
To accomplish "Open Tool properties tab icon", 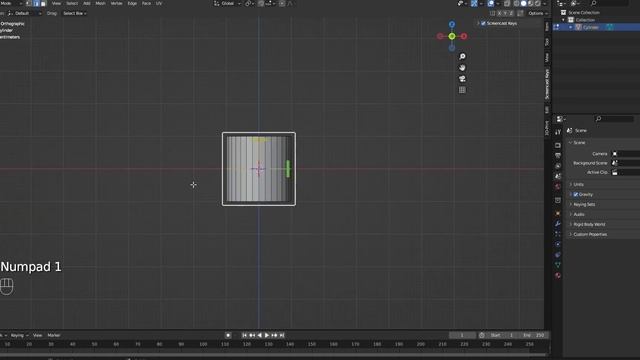I will pos(558,132).
